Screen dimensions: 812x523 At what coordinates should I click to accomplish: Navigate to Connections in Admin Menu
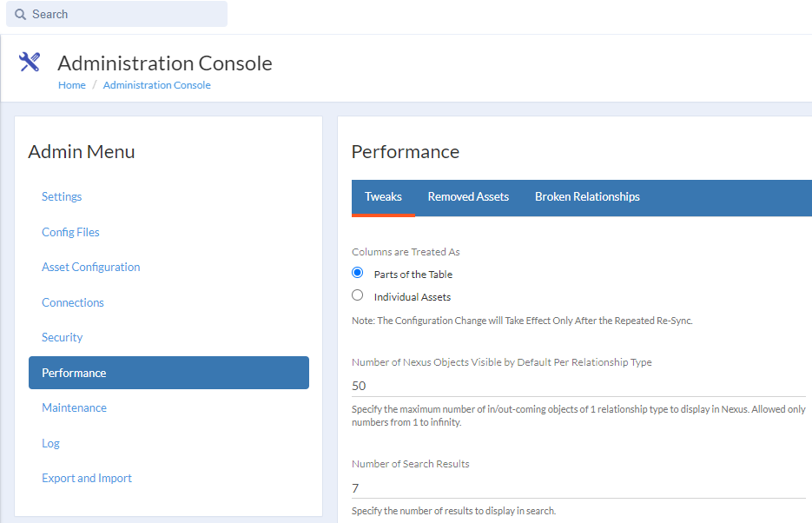(x=73, y=302)
